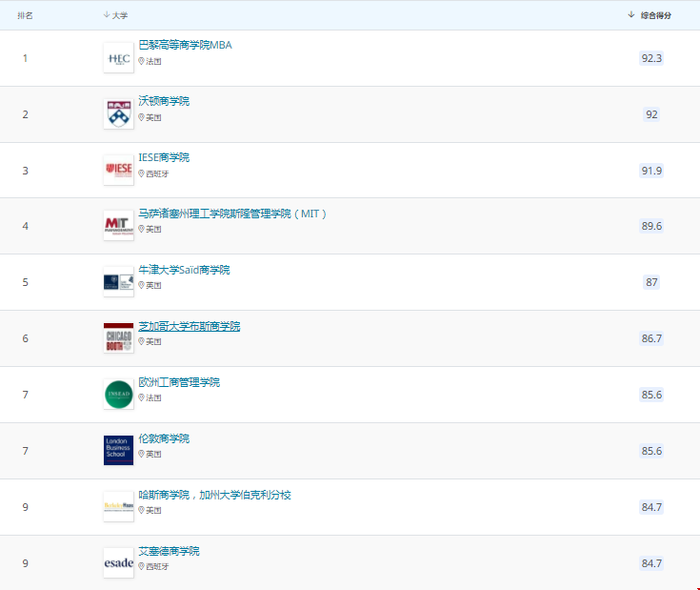
Task: Click score 84.7 for 艾塞德商学院
Action: 651,563
